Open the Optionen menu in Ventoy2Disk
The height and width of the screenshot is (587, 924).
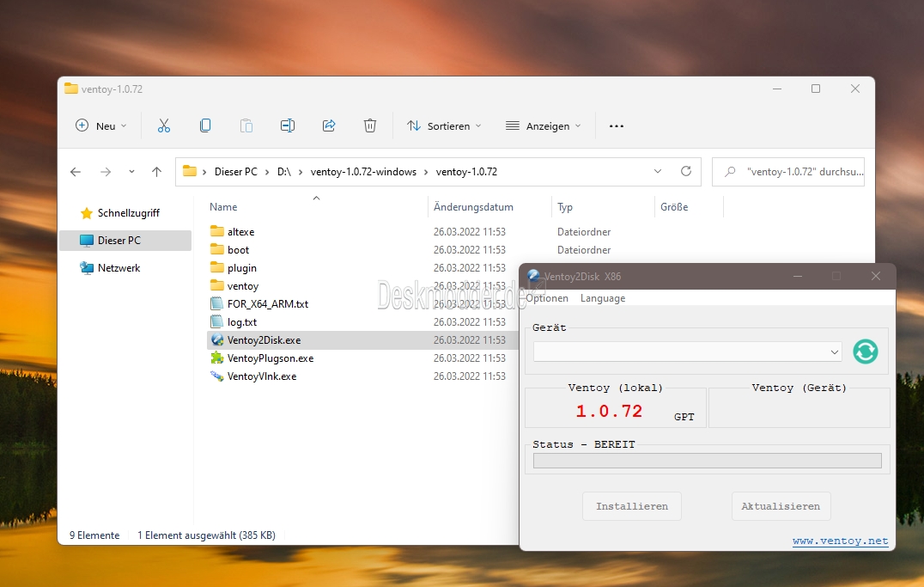[x=547, y=298]
